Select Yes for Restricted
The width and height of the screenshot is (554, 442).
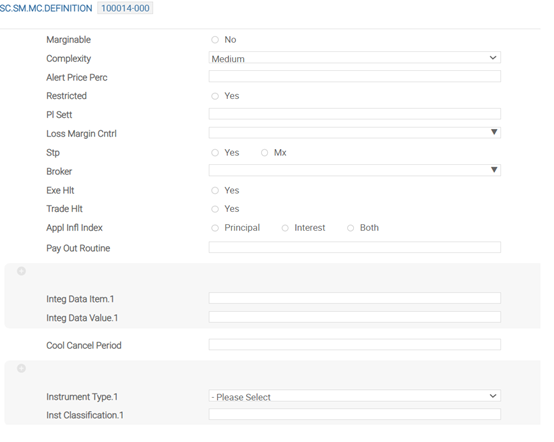pyautogui.click(x=215, y=96)
